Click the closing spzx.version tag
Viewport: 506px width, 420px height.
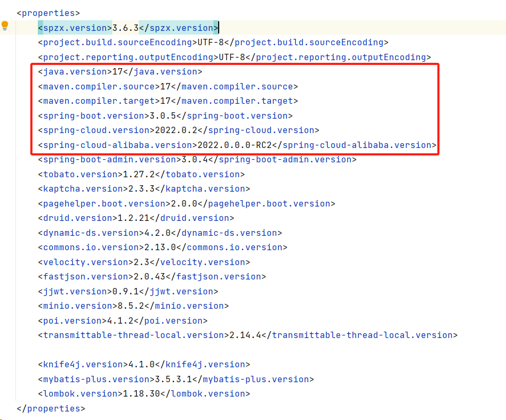[179, 28]
